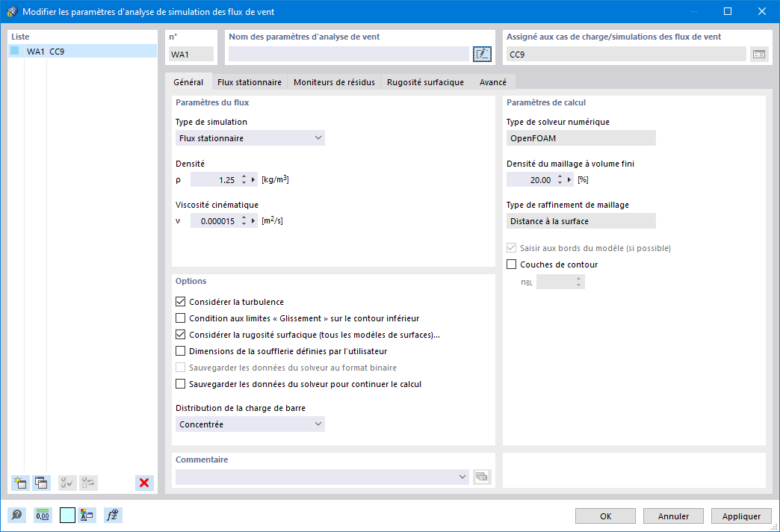Switch to the Général tab

[x=188, y=82]
